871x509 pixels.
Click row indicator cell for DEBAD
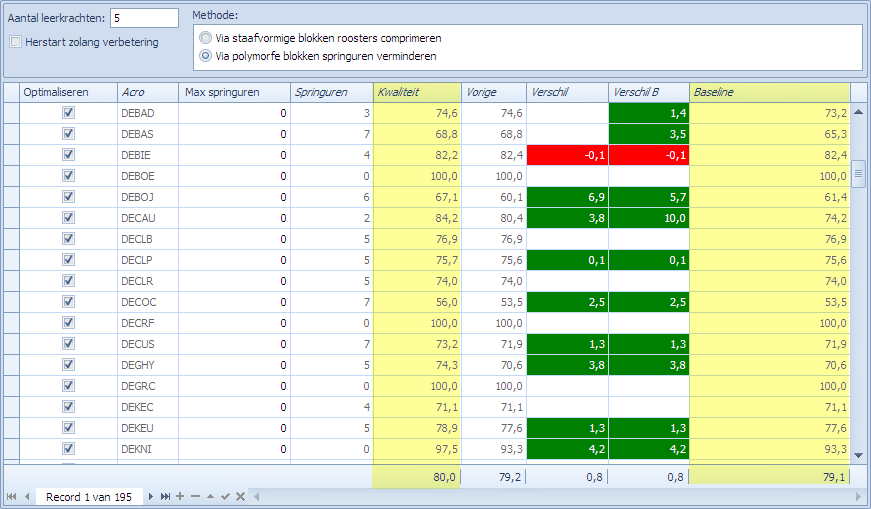12,113
